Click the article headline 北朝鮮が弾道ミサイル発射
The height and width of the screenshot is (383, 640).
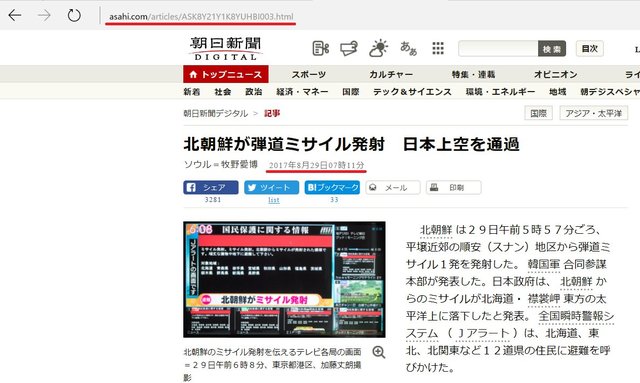pyautogui.click(x=284, y=144)
